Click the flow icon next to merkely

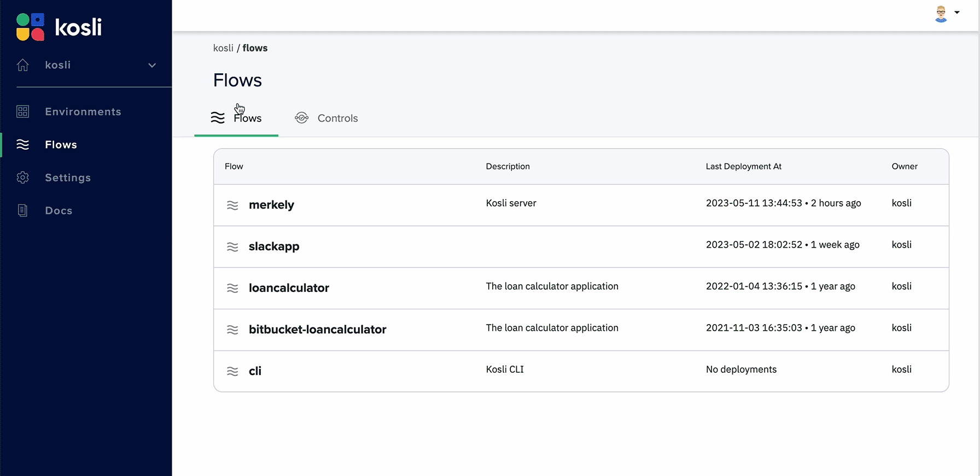pos(232,205)
